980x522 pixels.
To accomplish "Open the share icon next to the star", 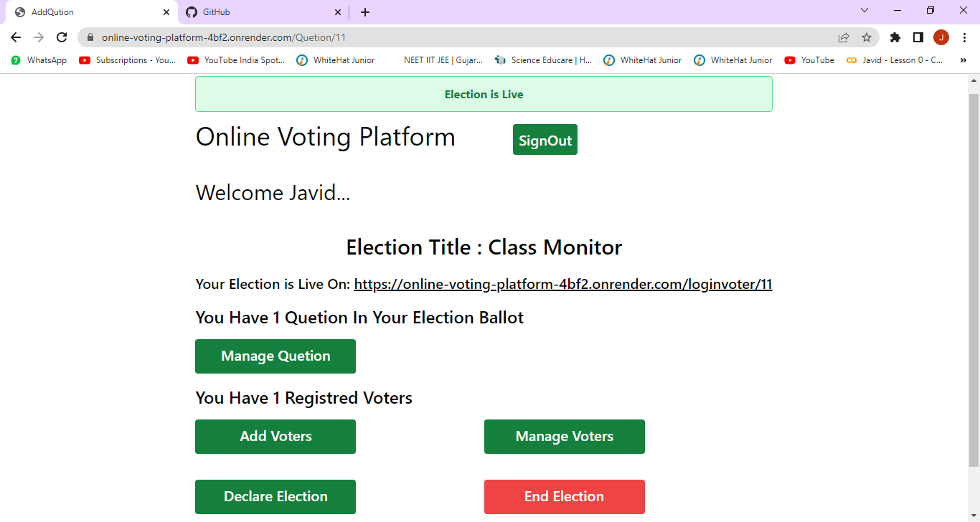I will [x=844, y=37].
